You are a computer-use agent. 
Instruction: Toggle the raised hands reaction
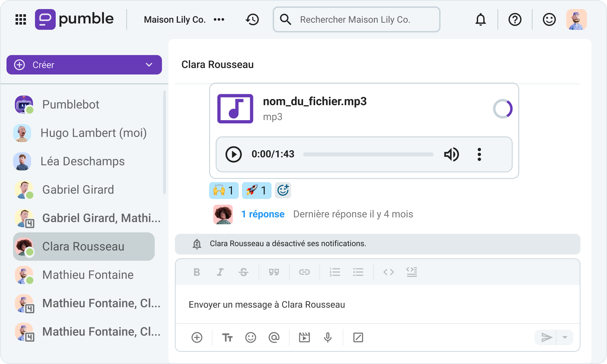224,190
